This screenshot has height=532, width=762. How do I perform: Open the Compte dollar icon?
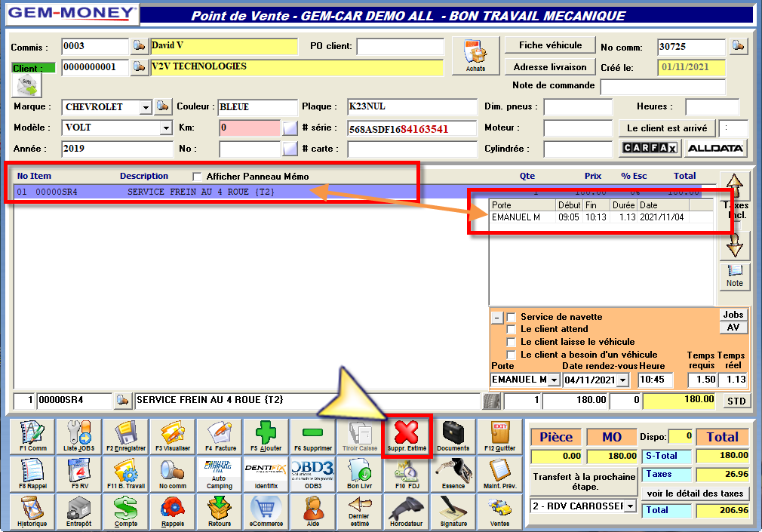point(126,512)
